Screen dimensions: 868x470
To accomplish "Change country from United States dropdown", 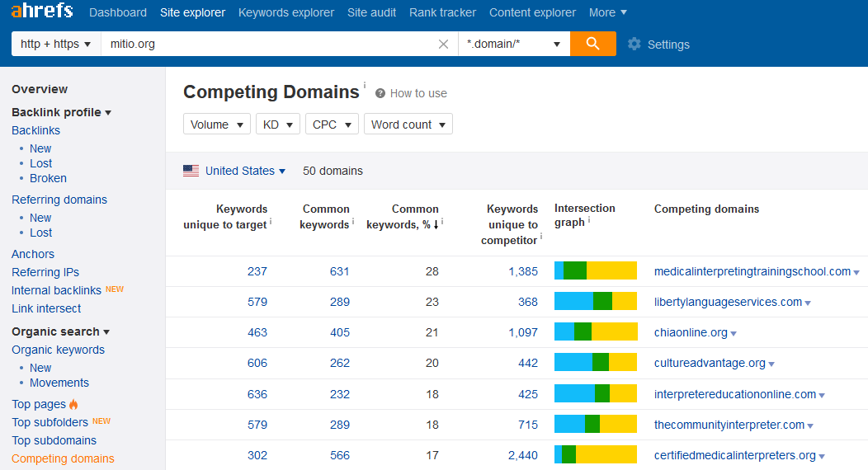I will click(245, 171).
